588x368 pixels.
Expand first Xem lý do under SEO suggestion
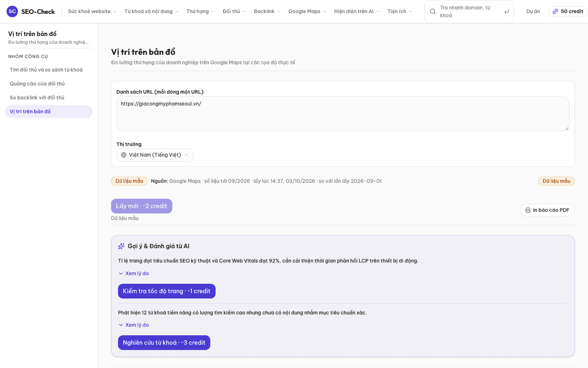pyautogui.click(x=134, y=274)
